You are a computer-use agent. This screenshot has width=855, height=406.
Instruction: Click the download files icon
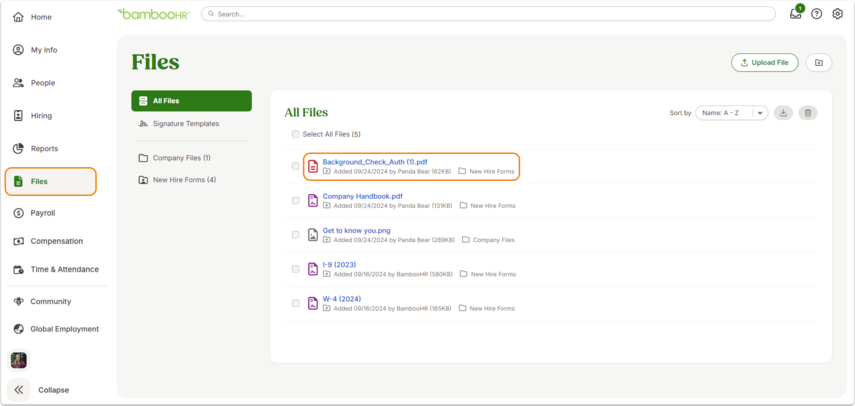[x=783, y=113]
